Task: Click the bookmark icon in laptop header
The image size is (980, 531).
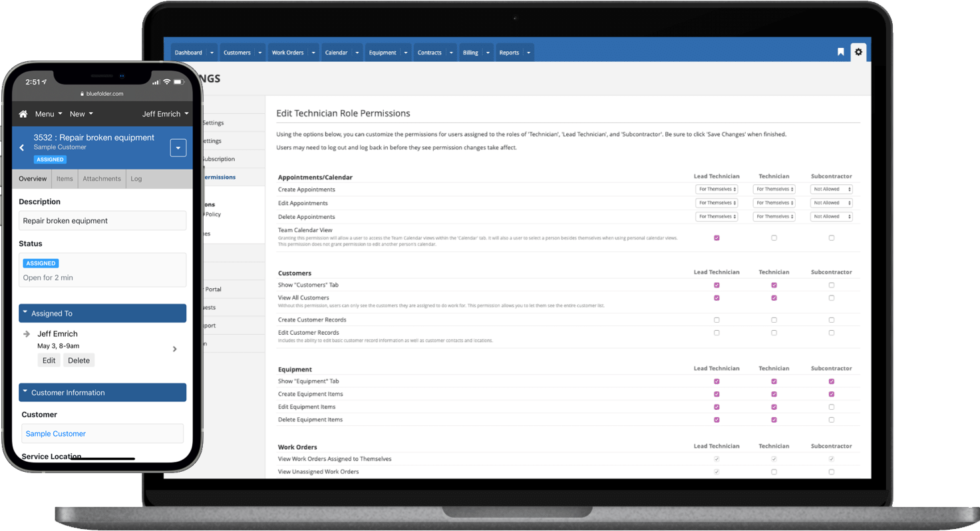Action: (x=841, y=52)
